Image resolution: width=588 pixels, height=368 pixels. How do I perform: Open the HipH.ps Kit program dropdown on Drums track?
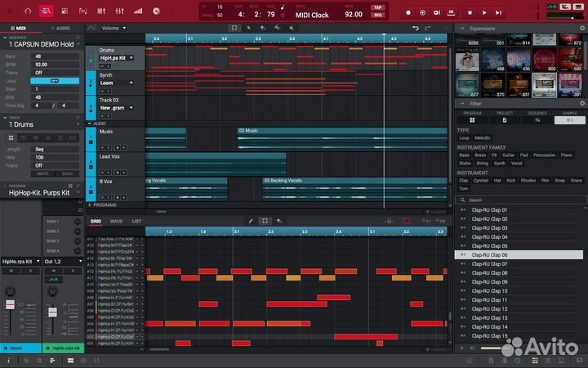(x=117, y=58)
